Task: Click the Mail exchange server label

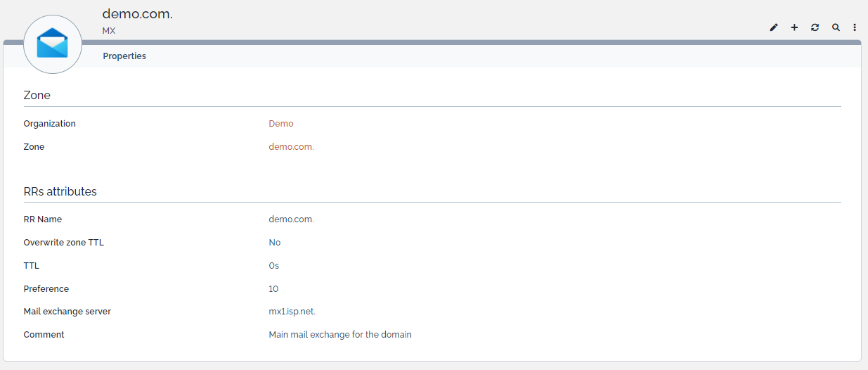Action: pyautogui.click(x=67, y=312)
